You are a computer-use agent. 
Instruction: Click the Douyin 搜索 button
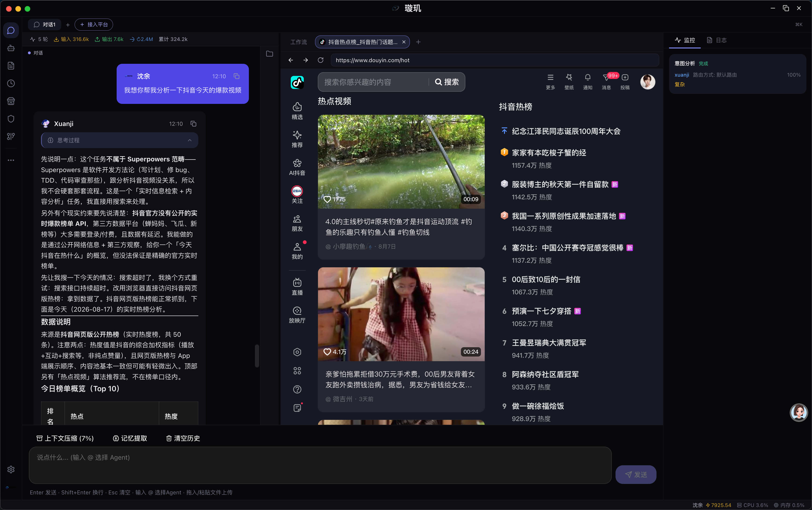click(447, 82)
